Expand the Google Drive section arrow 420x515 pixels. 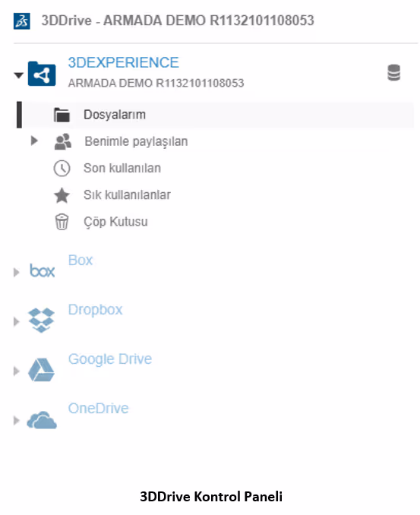[16, 371]
